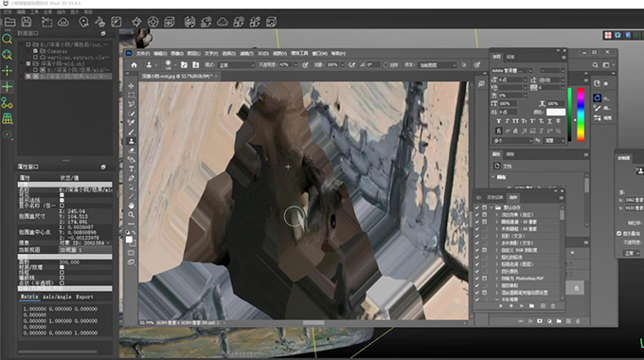Screen dimensions: 644x360
Task: Click the Play action button in Actions panel
Action: point(522,306)
